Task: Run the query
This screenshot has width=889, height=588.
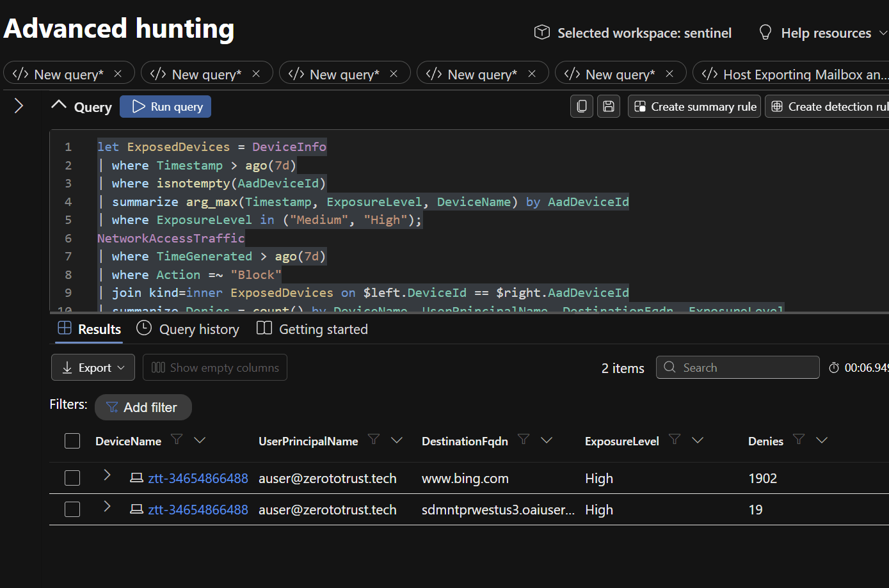Action: 166,106
